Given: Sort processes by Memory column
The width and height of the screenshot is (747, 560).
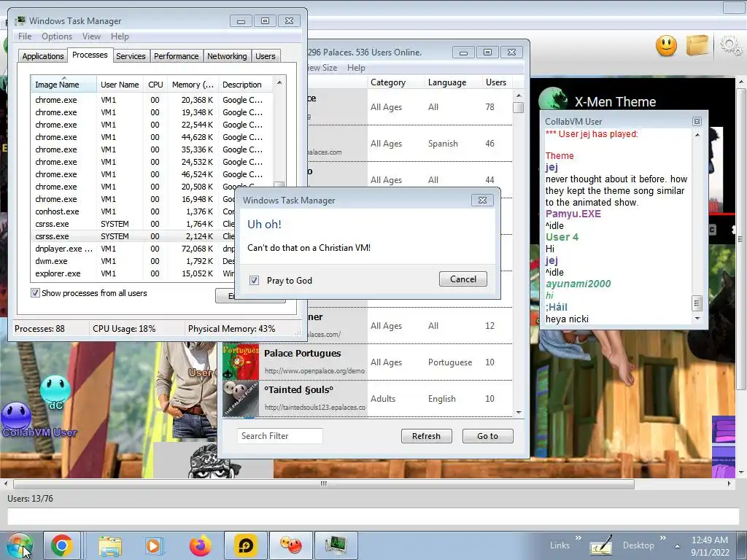Looking at the screenshot, I should (193, 85).
